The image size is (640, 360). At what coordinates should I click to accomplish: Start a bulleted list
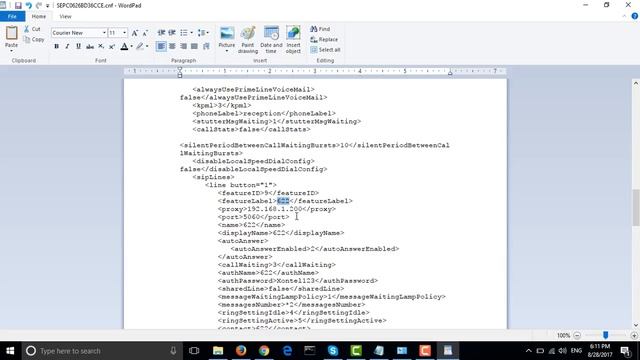tap(184, 33)
